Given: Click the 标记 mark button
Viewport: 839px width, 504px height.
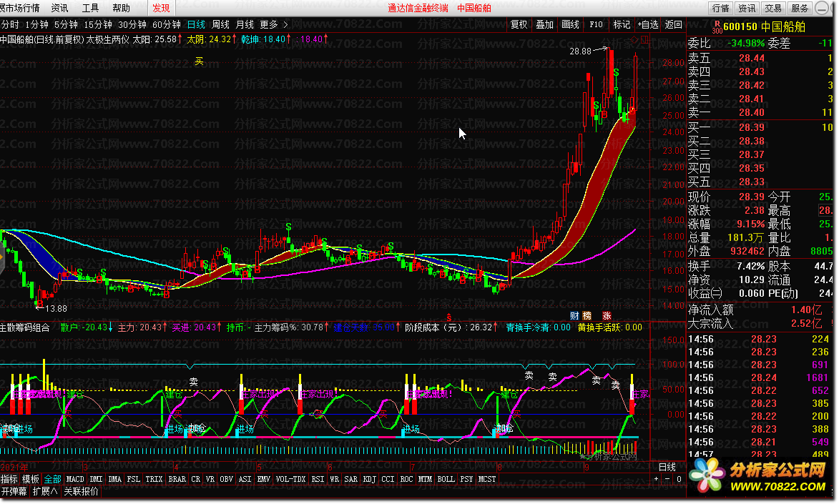Looking at the screenshot, I should tap(622, 24).
